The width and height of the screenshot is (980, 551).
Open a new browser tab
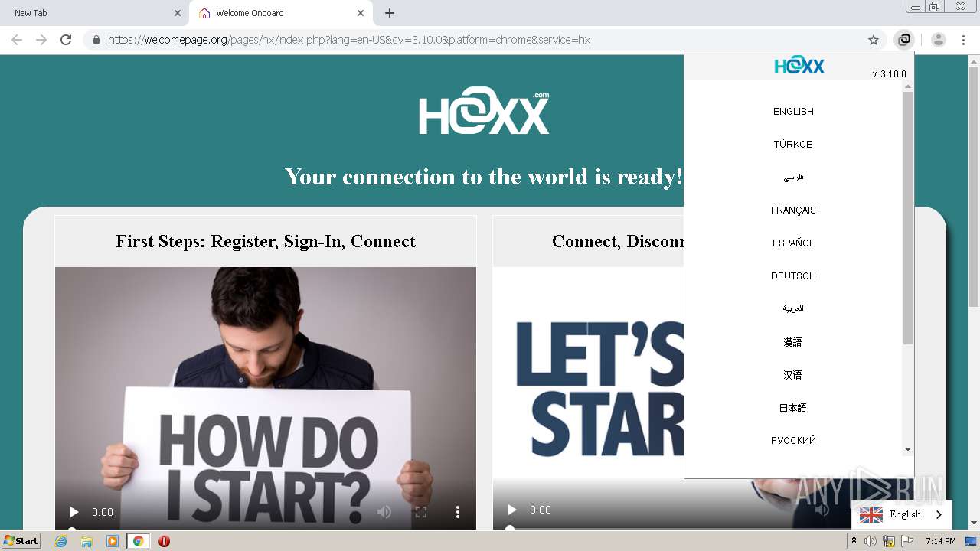390,13
